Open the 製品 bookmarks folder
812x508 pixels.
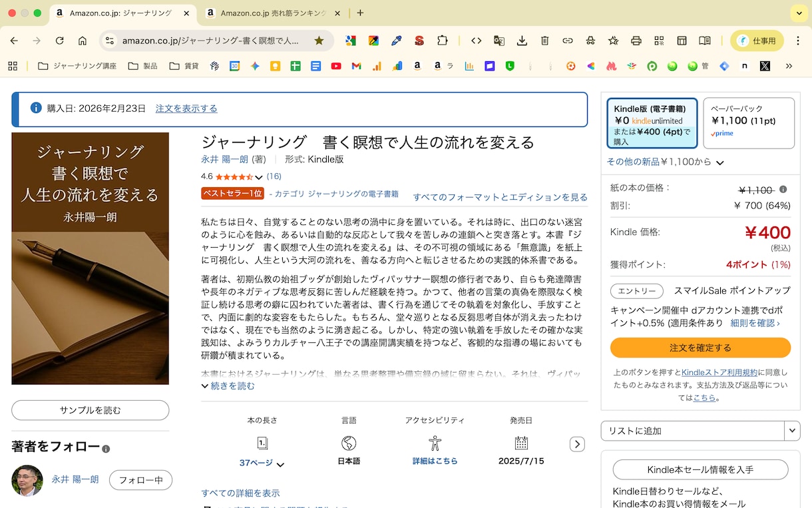click(x=142, y=66)
